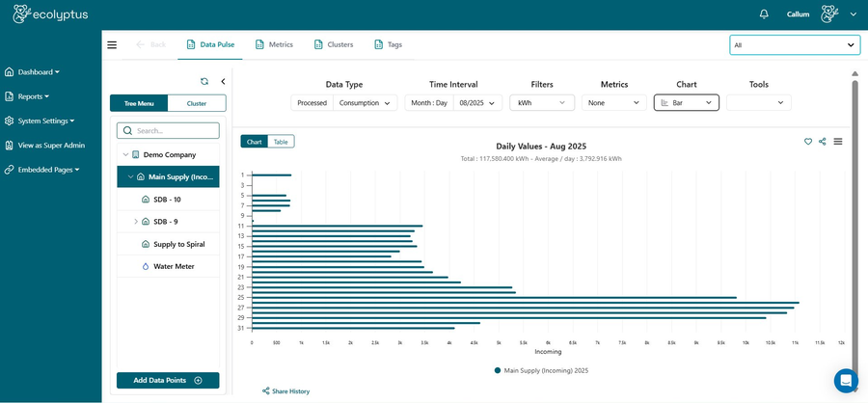
Task: Open the Bar chart type dropdown
Action: click(x=686, y=102)
